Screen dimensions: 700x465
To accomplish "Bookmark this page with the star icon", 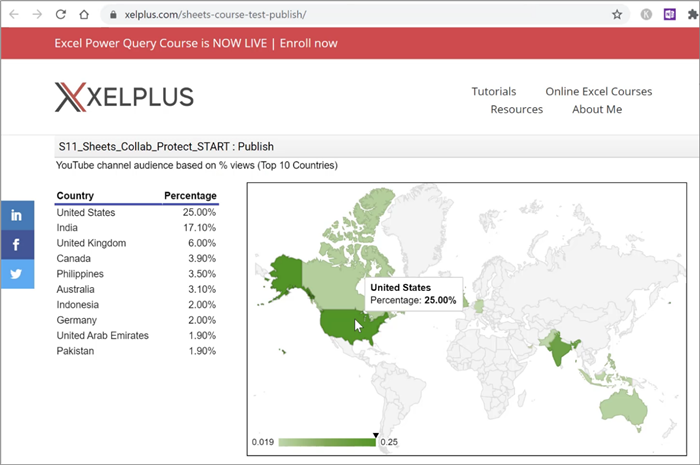I will [x=617, y=15].
